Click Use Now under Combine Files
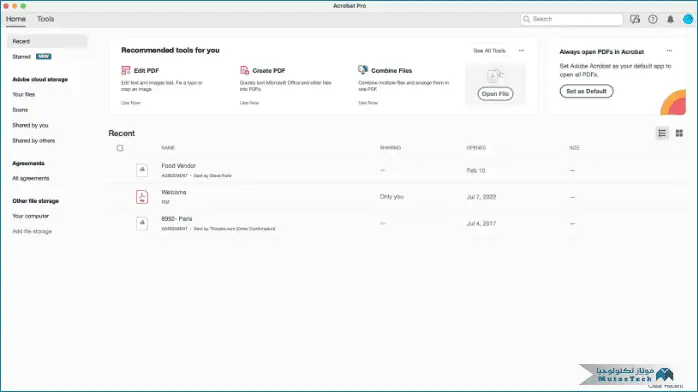The image size is (698, 392). tap(368, 103)
